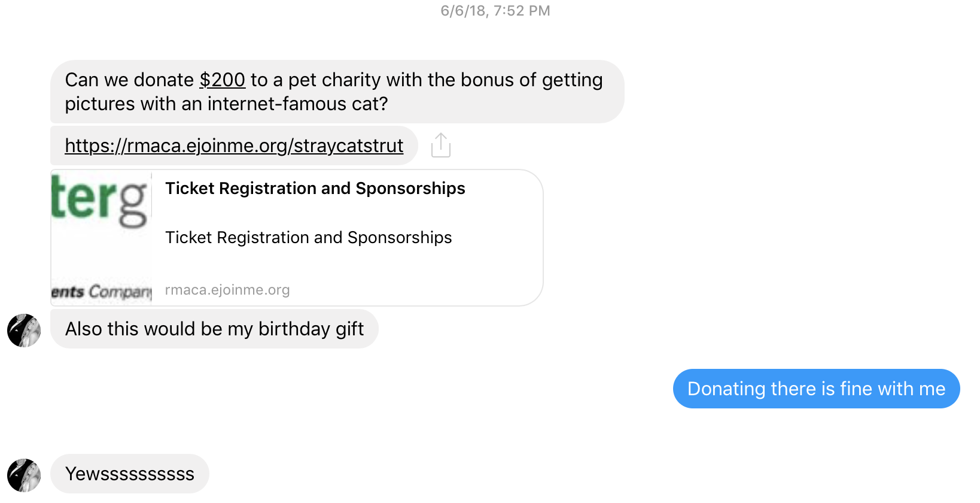
Task: Click the green "terg" logo in the preview
Action: tap(99, 201)
